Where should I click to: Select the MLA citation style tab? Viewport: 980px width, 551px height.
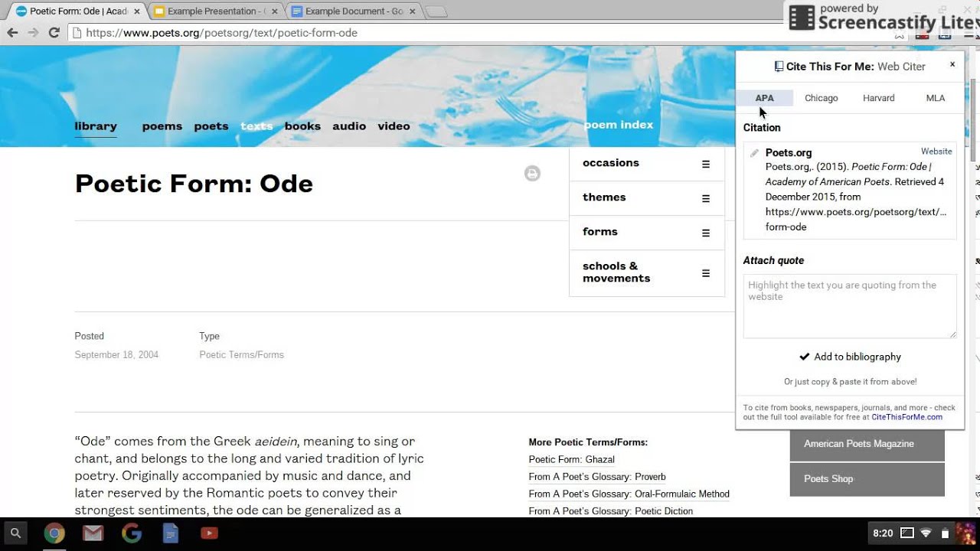click(x=936, y=98)
